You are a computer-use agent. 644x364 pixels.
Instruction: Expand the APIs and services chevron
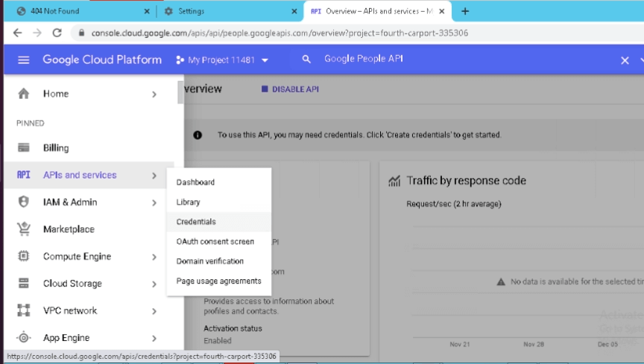click(x=154, y=176)
